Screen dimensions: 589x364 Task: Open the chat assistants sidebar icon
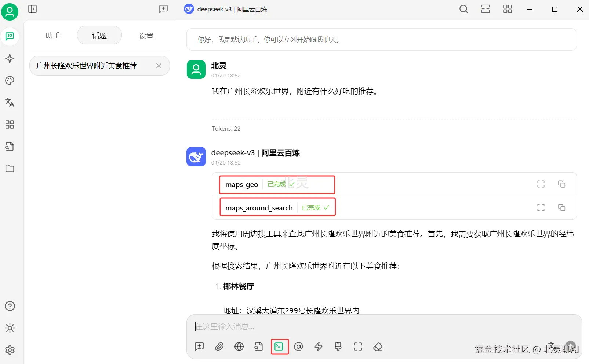(x=10, y=36)
